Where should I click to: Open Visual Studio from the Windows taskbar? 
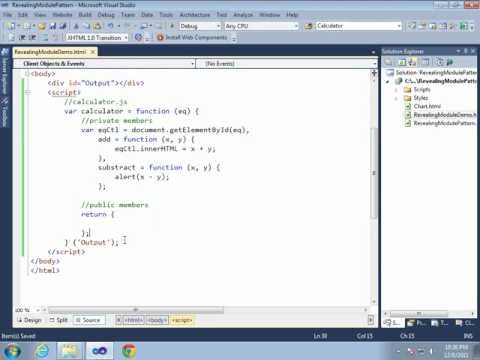(x=99, y=351)
